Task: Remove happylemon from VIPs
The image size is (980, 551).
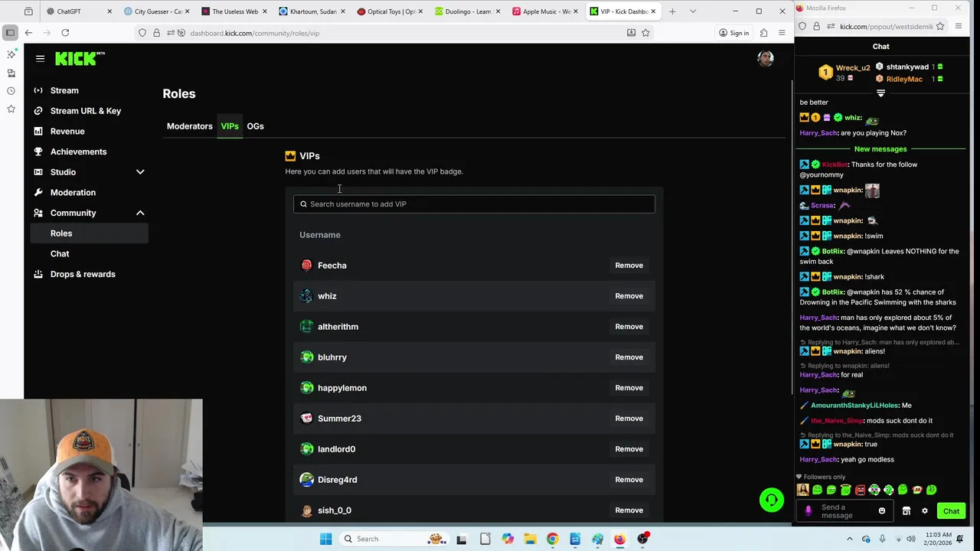Action: (x=629, y=388)
